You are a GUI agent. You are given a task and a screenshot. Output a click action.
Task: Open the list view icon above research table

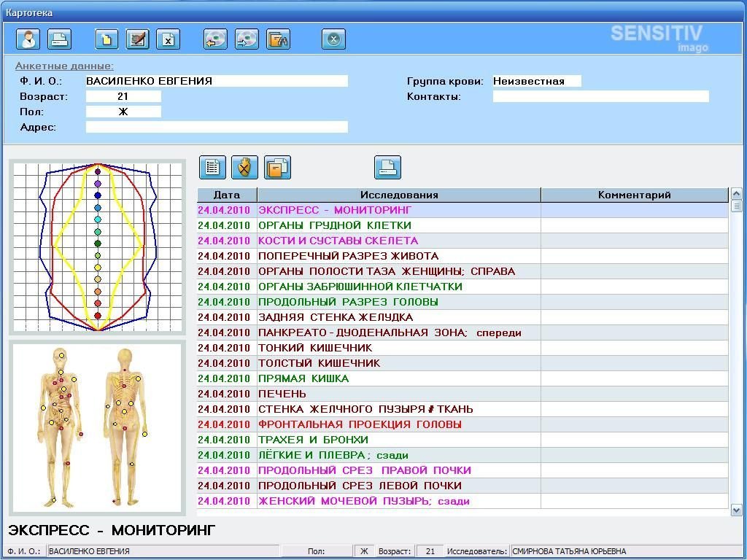[212, 168]
